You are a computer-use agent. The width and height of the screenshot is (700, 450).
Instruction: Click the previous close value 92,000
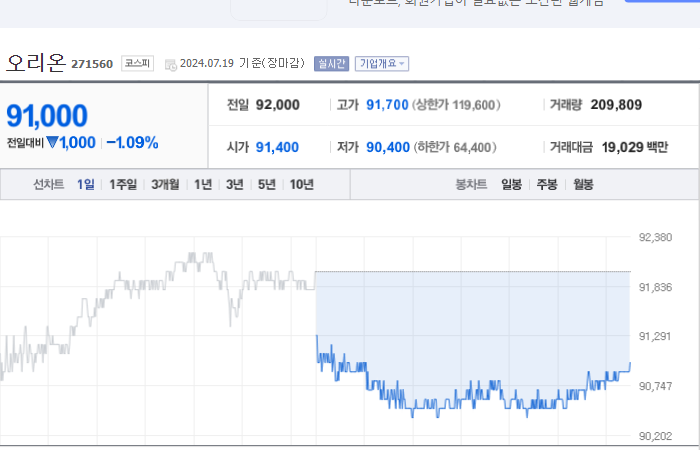(278, 105)
